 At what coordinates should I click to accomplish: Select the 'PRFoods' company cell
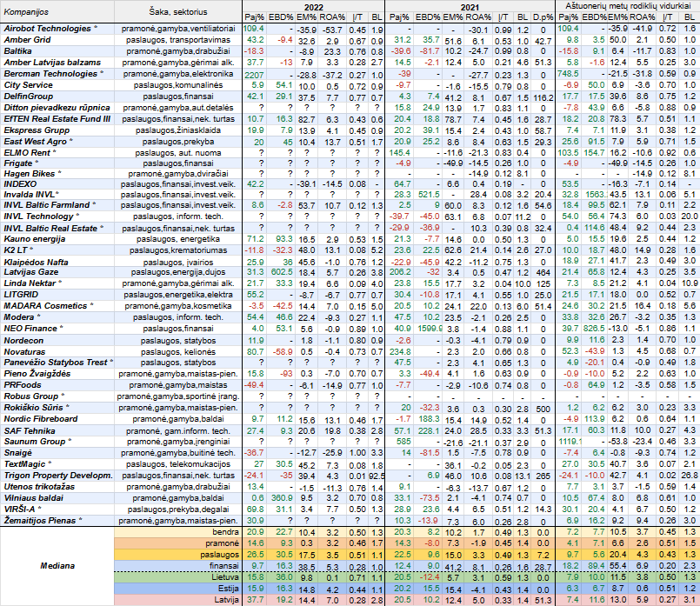(x=57, y=385)
